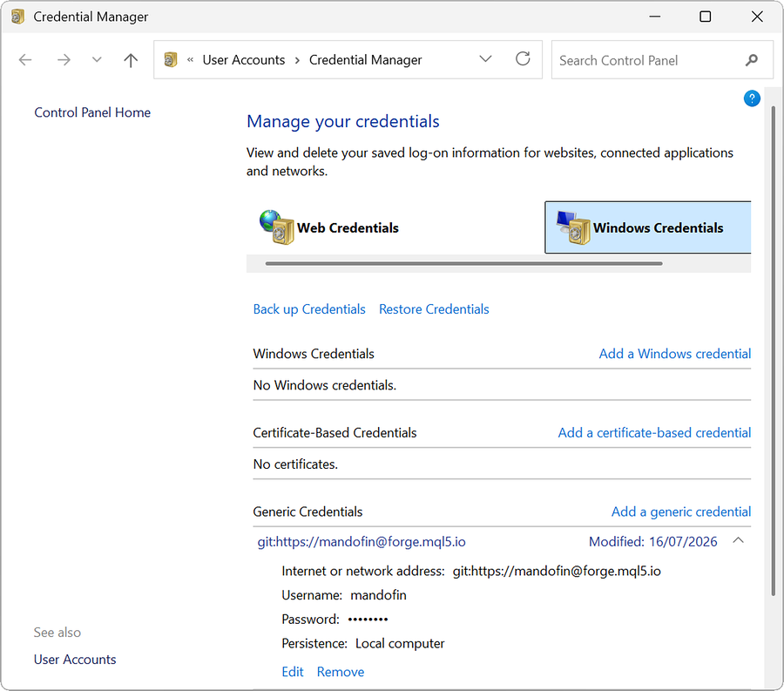Select the git:https://mandofin@forge.mql5.io entry
Viewport: 784px width, 691px height.
point(362,542)
